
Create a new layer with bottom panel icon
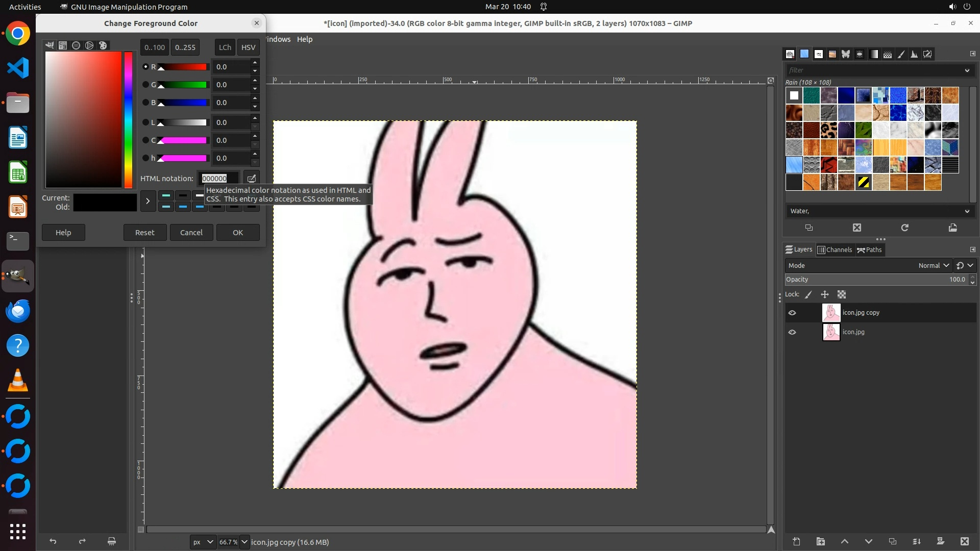[796, 541]
